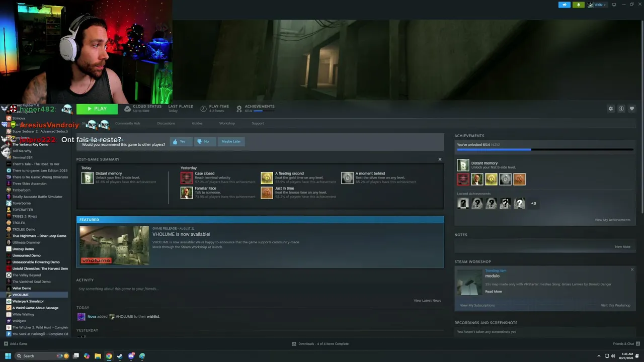Click the Windows taskbar Search box
Image resolution: width=644 pixels, height=362 pixels.
point(42,356)
